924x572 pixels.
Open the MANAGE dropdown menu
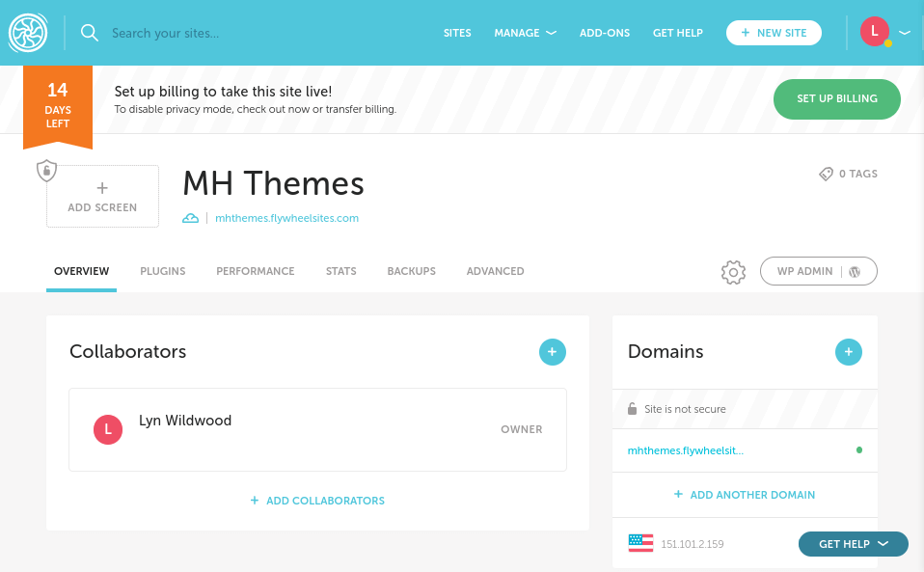click(525, 33)
